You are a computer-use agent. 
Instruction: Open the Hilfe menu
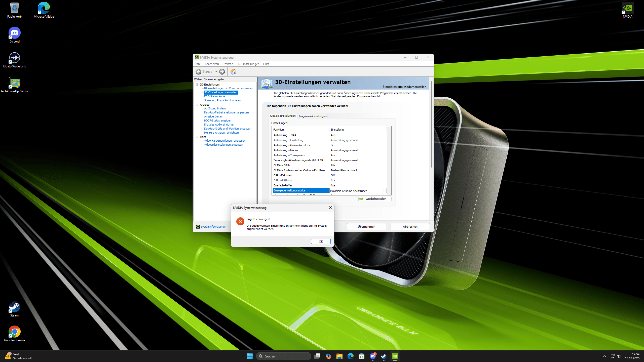tap(266, 64)
